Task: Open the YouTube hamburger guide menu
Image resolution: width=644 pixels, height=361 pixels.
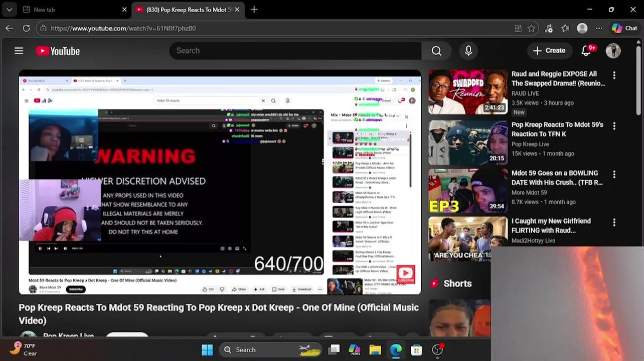Action: pos(19,51)
